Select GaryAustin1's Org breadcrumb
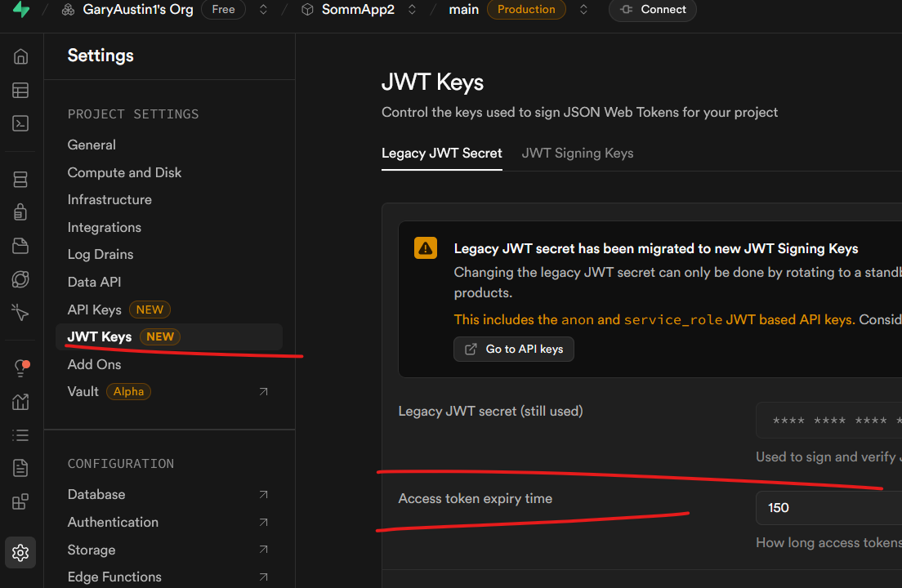This screenshot has width=902, height=588. 138,9
